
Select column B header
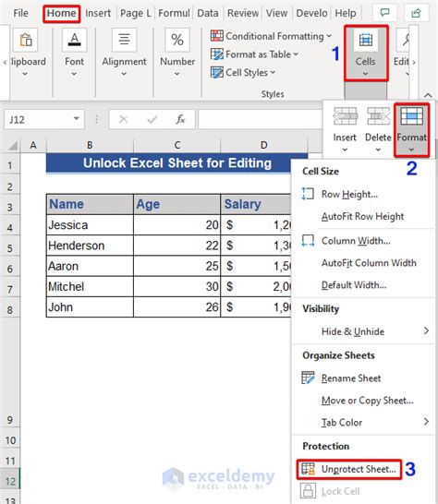coord(90,145)
